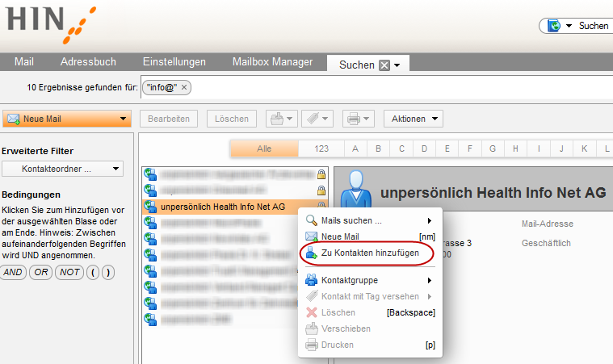
Task: Close the Suchen tab with its X
Action: pyautogui.click(x=384, y=65)
